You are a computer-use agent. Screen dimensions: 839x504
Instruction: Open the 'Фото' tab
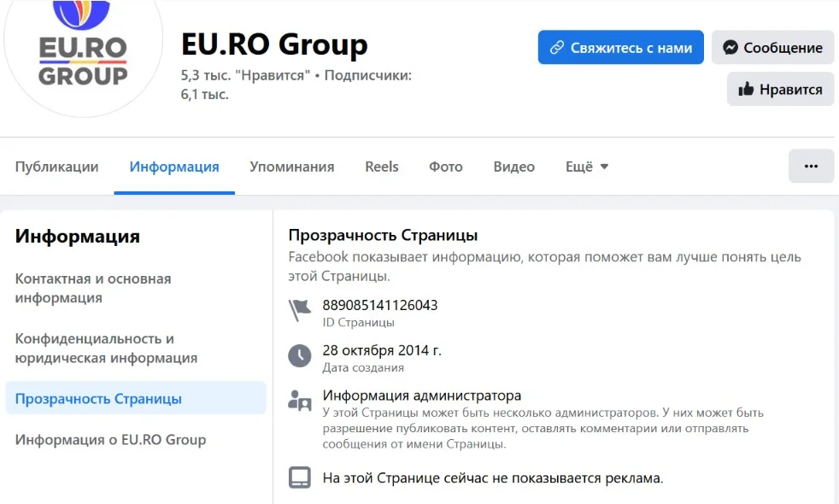click(x=446, y=167)
